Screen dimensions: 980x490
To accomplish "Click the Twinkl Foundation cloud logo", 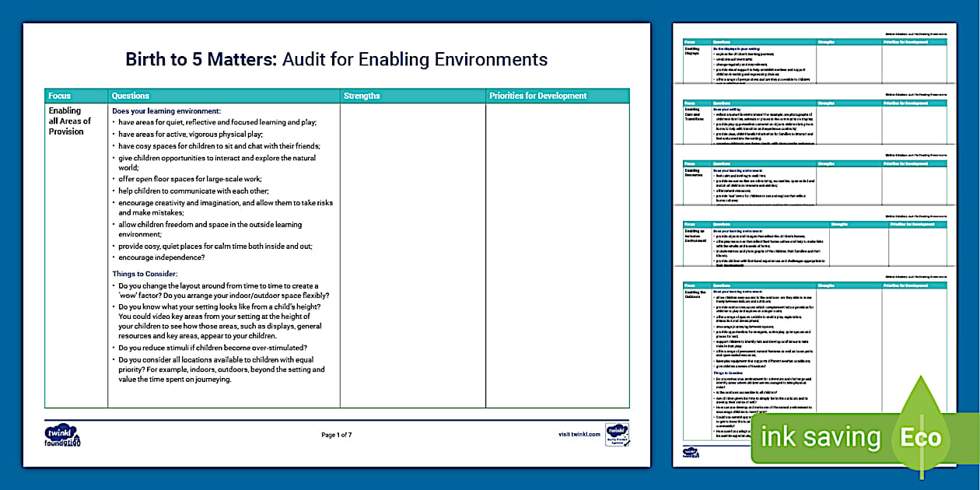I will (x=60, y=433).
